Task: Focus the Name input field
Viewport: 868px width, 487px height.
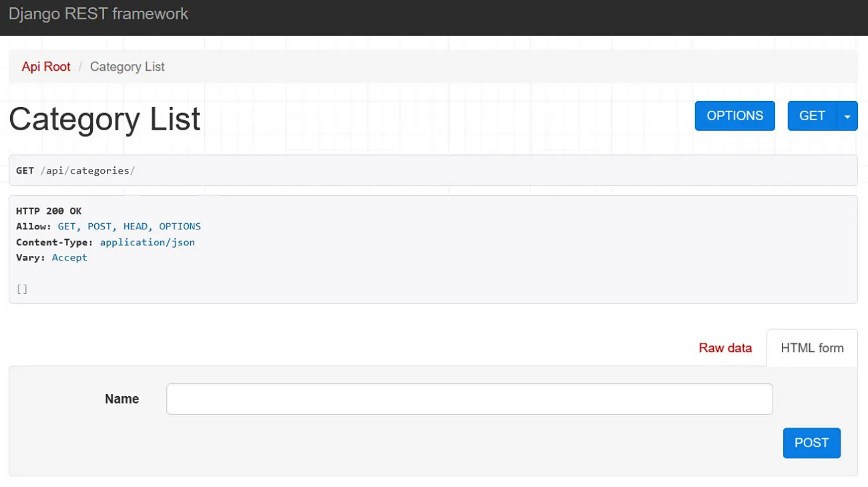Action: click(469, 399)
